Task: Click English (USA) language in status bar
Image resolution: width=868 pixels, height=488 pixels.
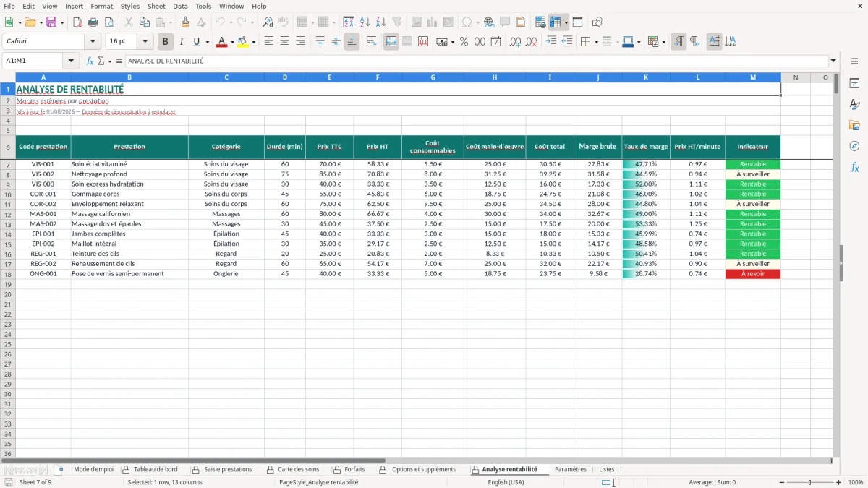Action: coord(506,482)
